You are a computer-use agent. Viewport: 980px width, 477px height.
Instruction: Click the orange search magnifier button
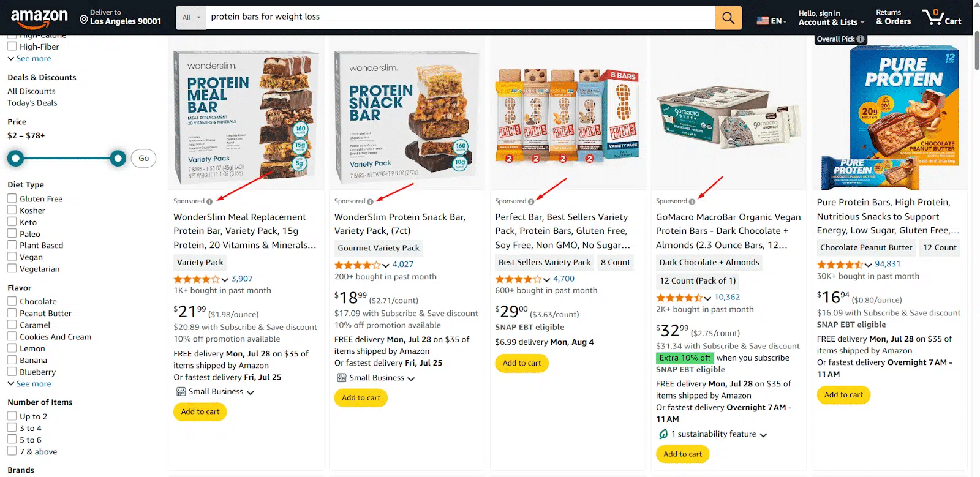coord(728,18)
